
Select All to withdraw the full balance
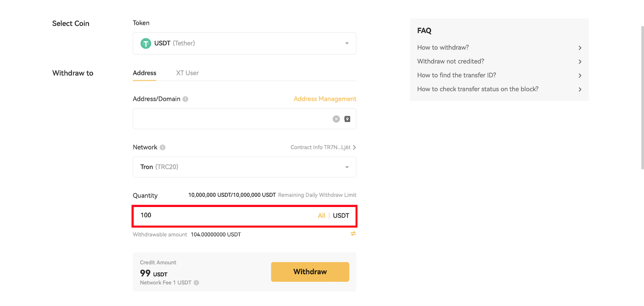point(321,216)
